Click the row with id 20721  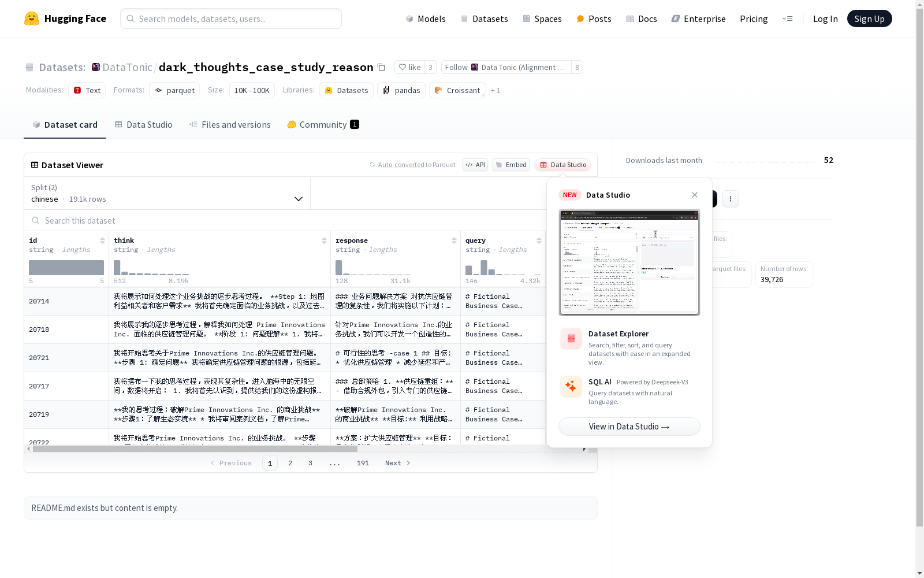(285, 358)
